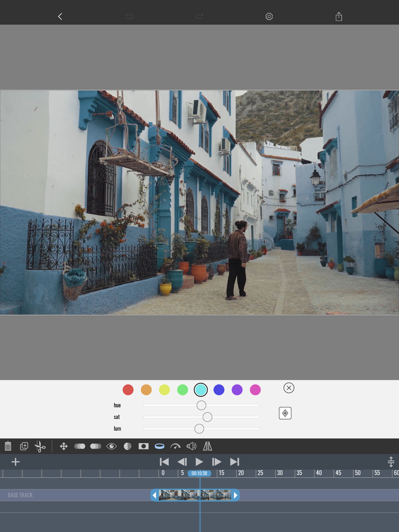Expand the clip's right trim handle

pos(235,495)
